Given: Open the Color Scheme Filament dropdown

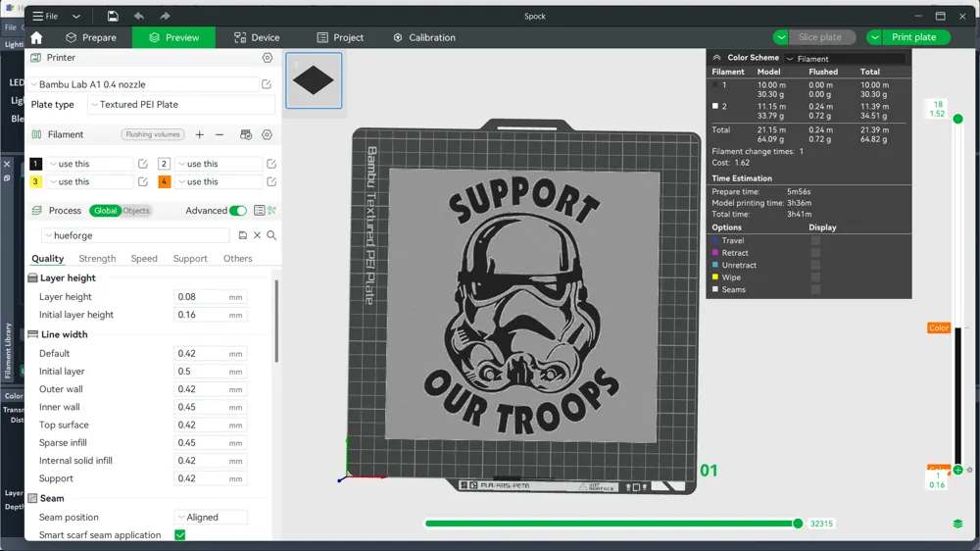Looking at the screenshot, I should (x=845, y=59).
